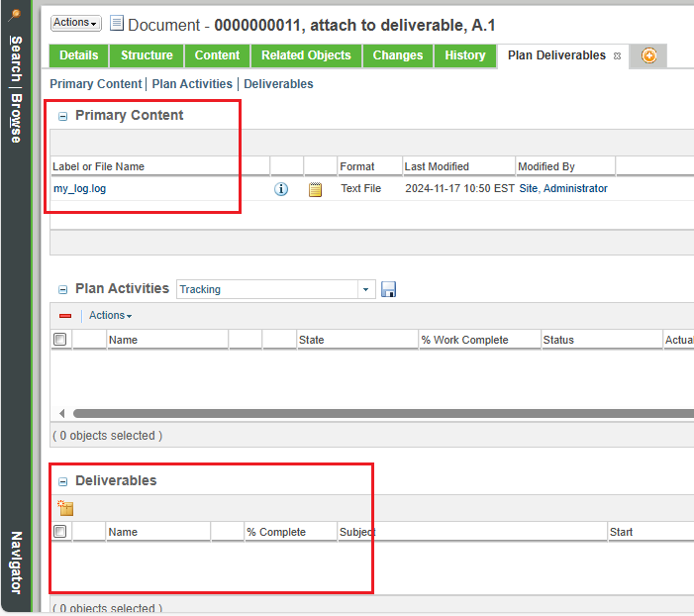Sort Deliverables by % Complete column
The width and height of the screenshot is (694, 616).
[x=290, y=532]
